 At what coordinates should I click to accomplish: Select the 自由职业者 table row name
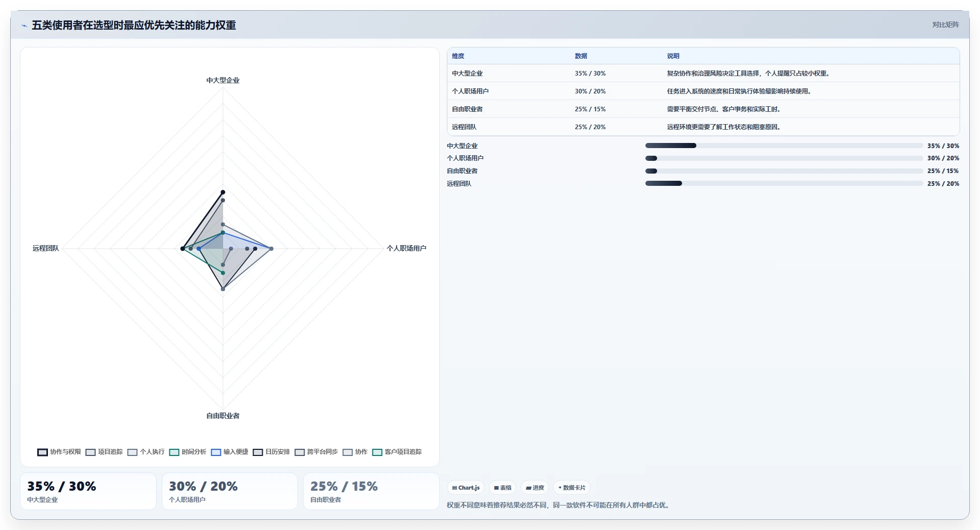(x=467, y=109)
